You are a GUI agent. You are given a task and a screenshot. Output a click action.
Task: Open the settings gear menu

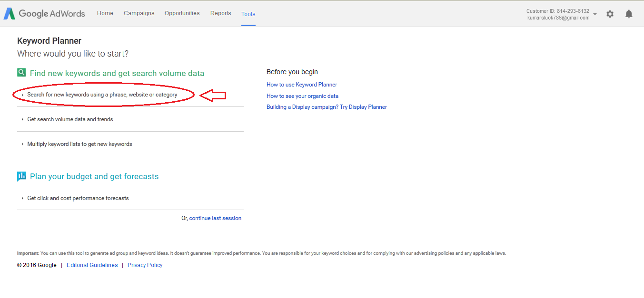610,14
